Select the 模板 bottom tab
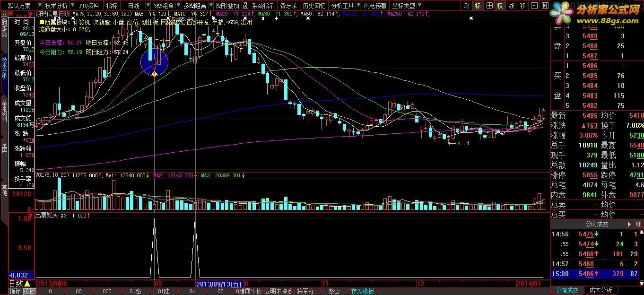 [x=29, y=291]
